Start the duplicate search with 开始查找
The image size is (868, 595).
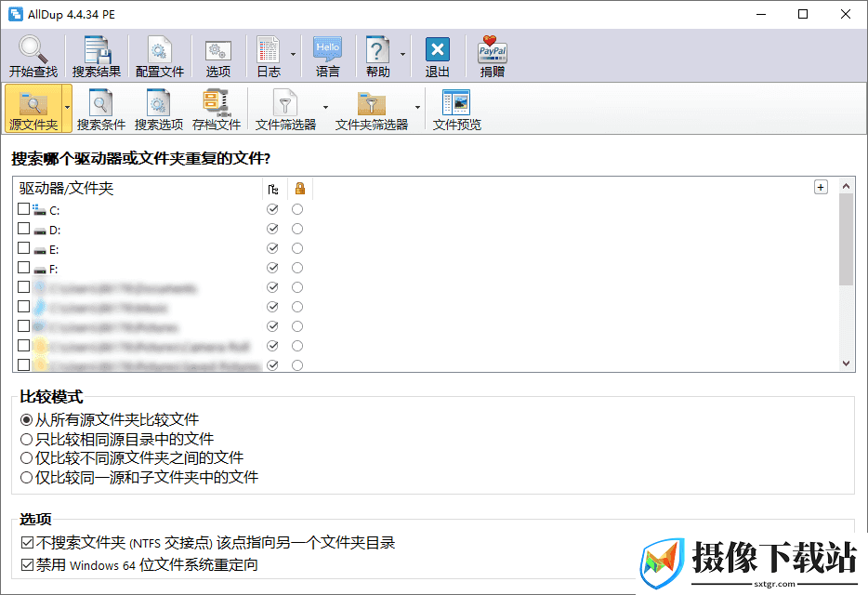click(x=33, y=56)
